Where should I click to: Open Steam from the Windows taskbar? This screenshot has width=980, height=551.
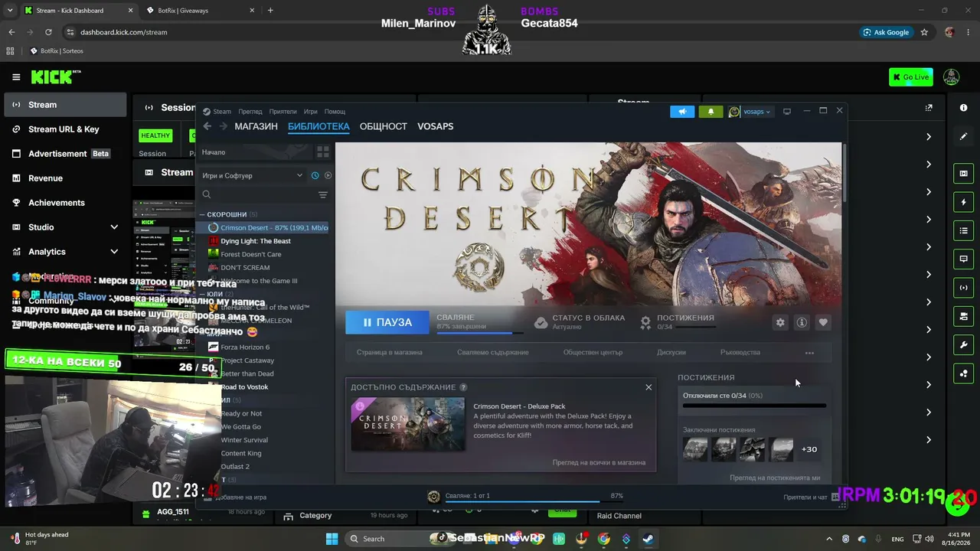click(648, 539)
